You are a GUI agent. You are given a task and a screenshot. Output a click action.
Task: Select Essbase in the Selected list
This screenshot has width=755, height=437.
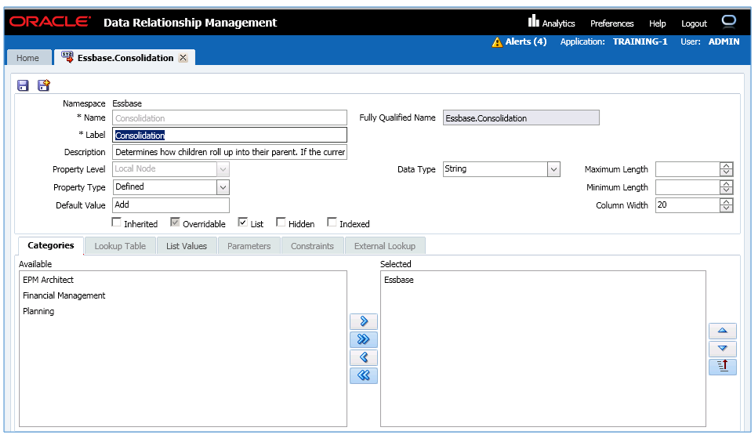(399, 280)
